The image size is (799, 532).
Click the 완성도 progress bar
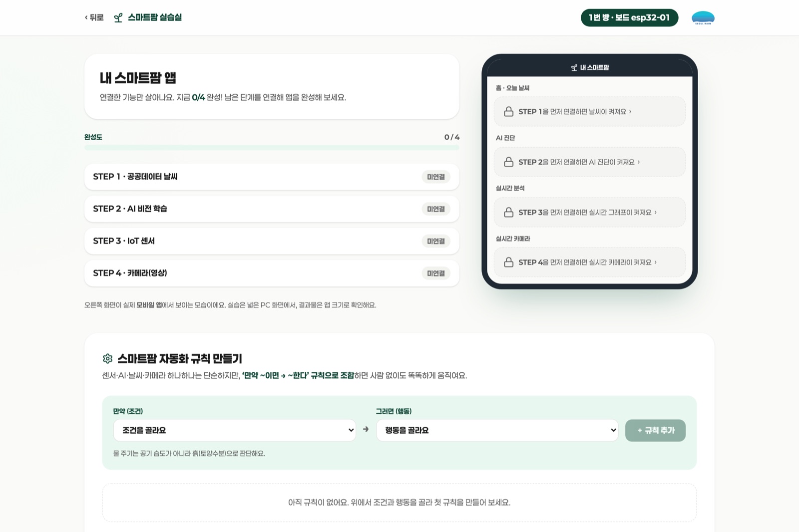tap(272, 148)
